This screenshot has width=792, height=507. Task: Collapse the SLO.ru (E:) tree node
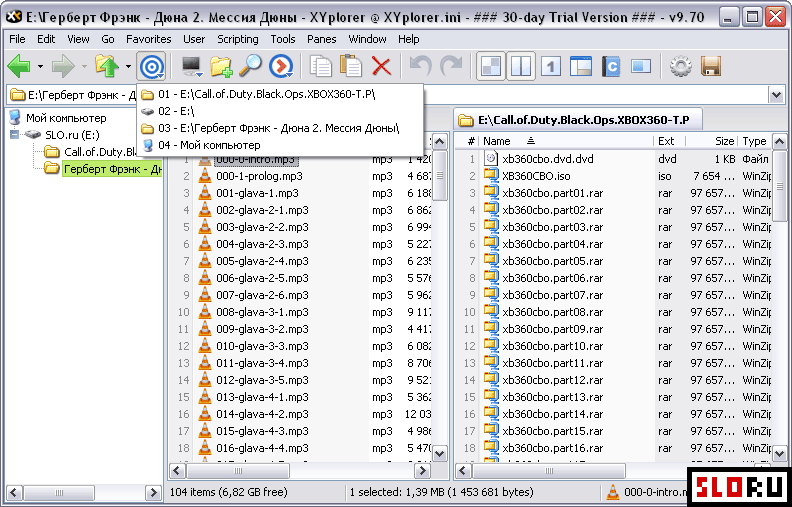tap(14, 135)
